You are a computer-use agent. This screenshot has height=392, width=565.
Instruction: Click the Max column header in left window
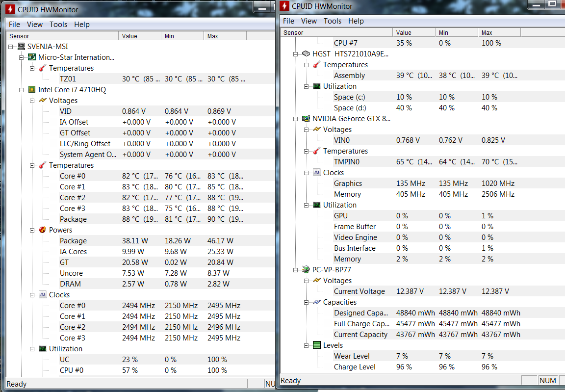pyautogui.click(x=225, y=36)
